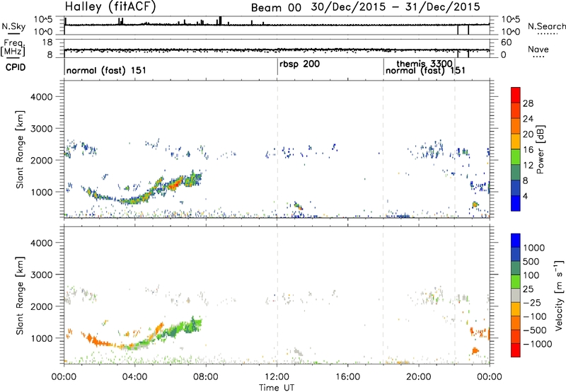Screen dimensions: 566x392
Task: Click the '3000' range tick on velocity panel
Action: [42, 275]
